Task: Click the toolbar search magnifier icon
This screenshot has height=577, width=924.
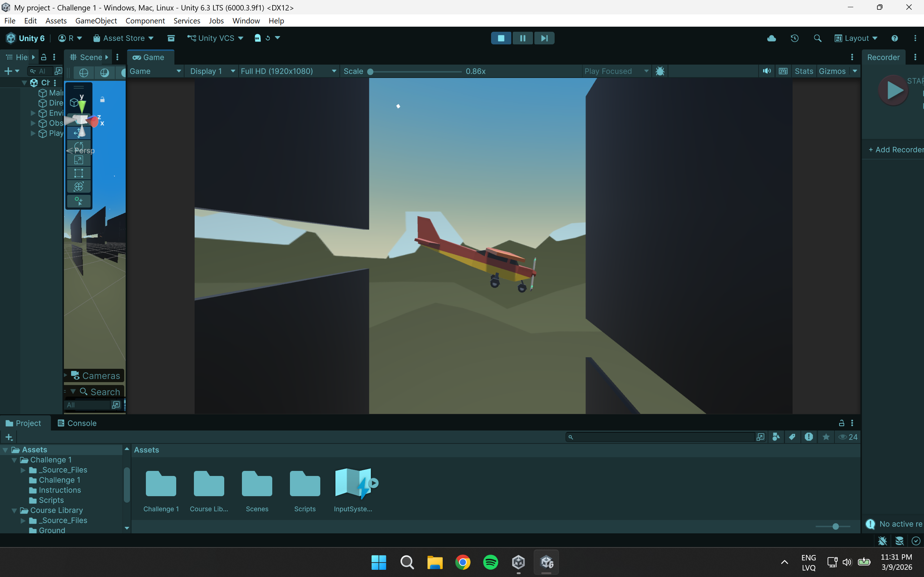Action: click(x=817, y=38)
